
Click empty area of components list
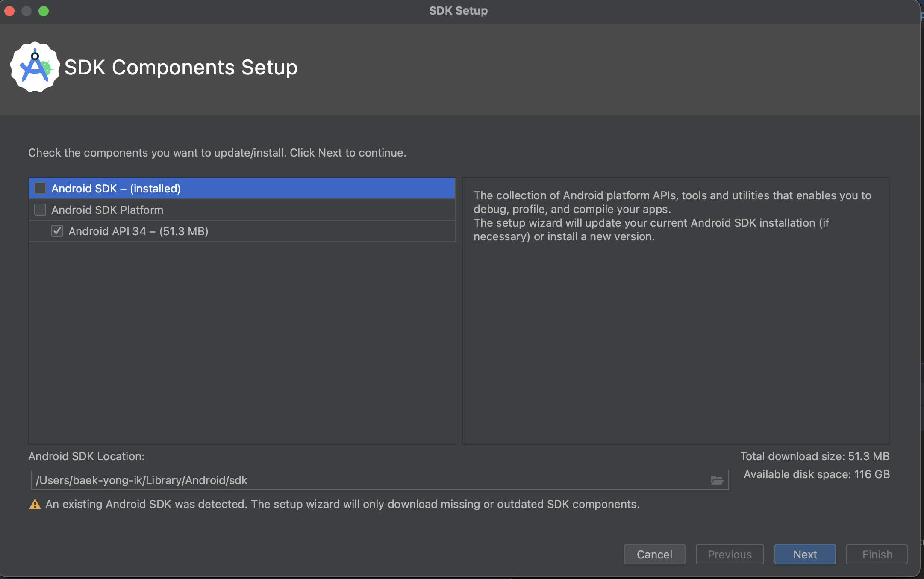[x=242, y=342]
